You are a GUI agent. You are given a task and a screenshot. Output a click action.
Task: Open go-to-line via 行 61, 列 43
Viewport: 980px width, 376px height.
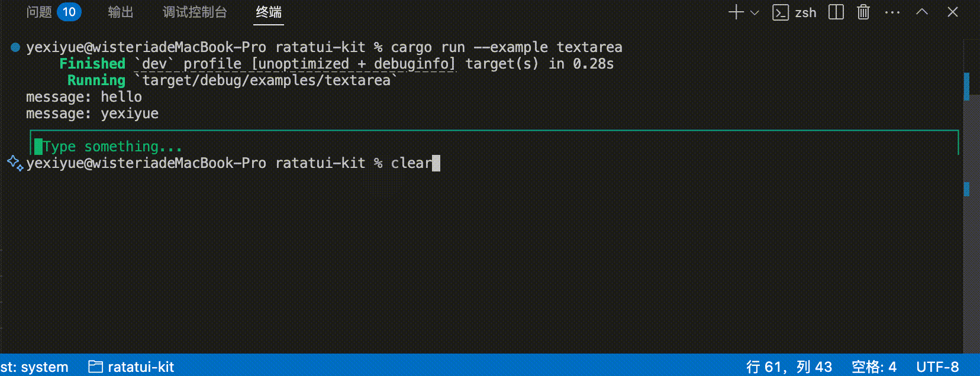[789, 367]
